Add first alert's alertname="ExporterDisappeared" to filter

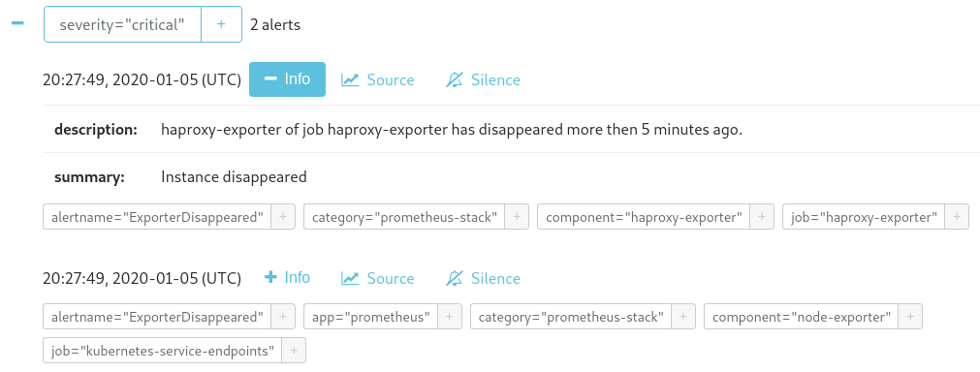(x=282, y=217)
